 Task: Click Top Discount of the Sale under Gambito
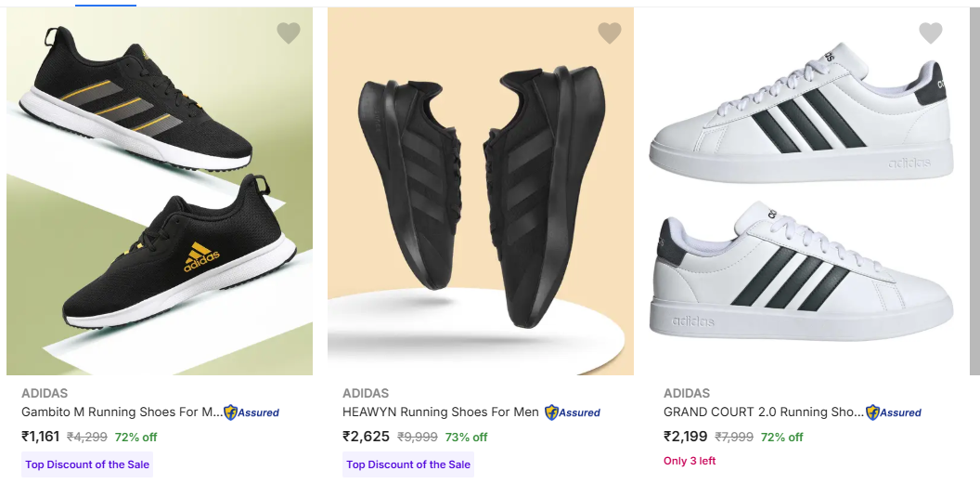(x=87, y=464)
